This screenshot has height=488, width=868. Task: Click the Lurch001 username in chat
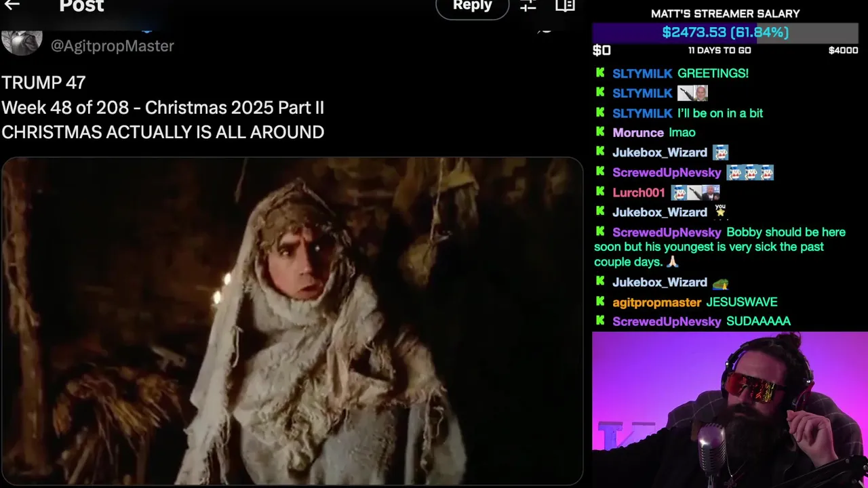639,192
